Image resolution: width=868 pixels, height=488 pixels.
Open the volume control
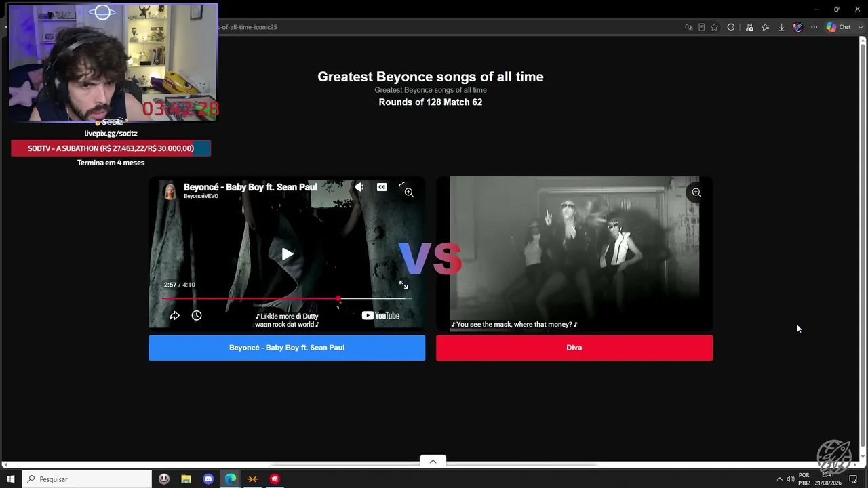791,479
